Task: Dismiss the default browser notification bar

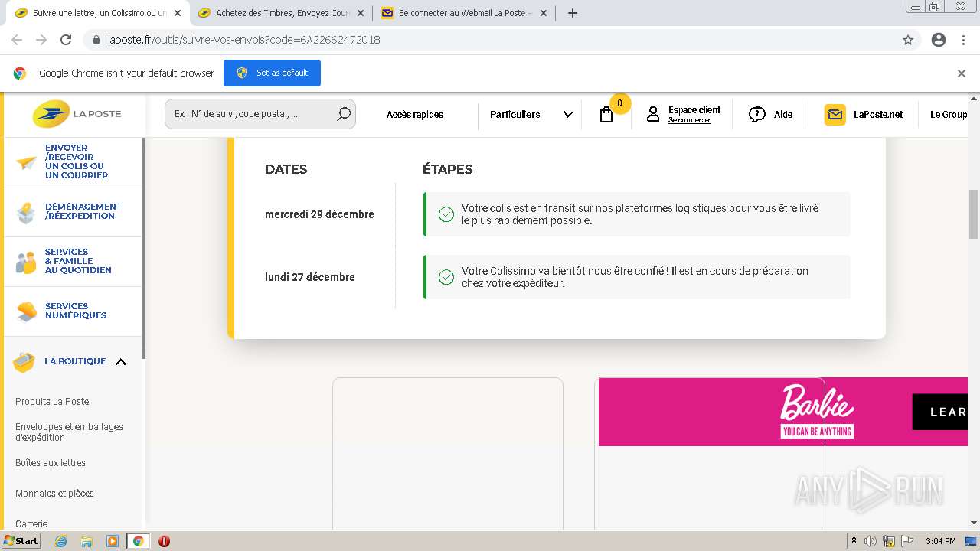Action: 962,73
